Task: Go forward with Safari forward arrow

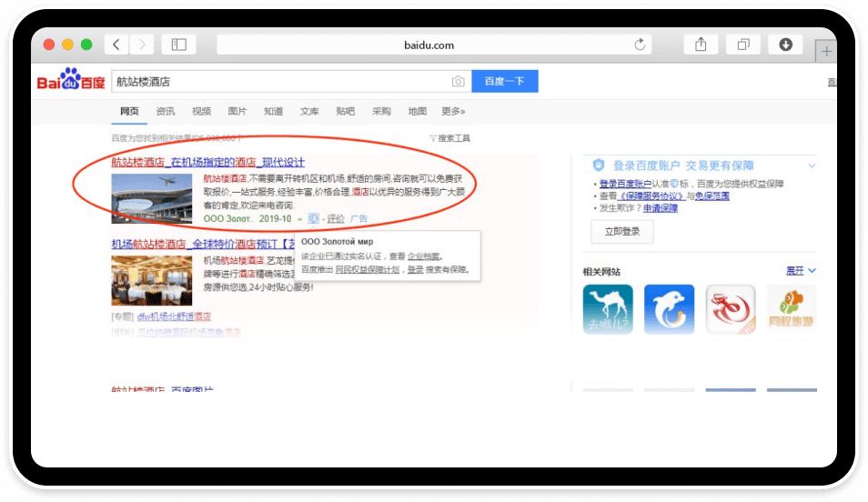Action: [142, 45]
